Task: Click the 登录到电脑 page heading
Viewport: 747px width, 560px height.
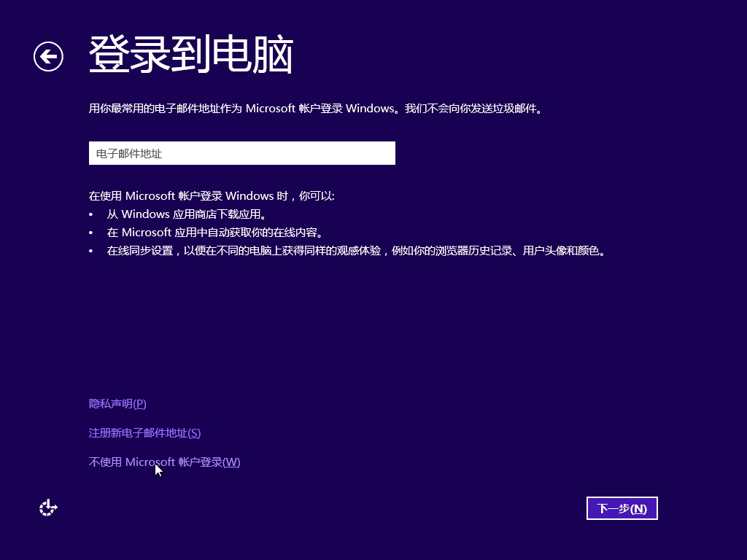Action: [190, 55]
